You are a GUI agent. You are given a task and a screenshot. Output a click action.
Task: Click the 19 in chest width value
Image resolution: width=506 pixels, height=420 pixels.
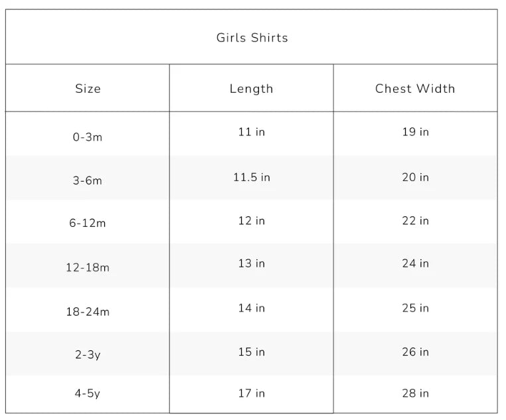click(415, 132)
